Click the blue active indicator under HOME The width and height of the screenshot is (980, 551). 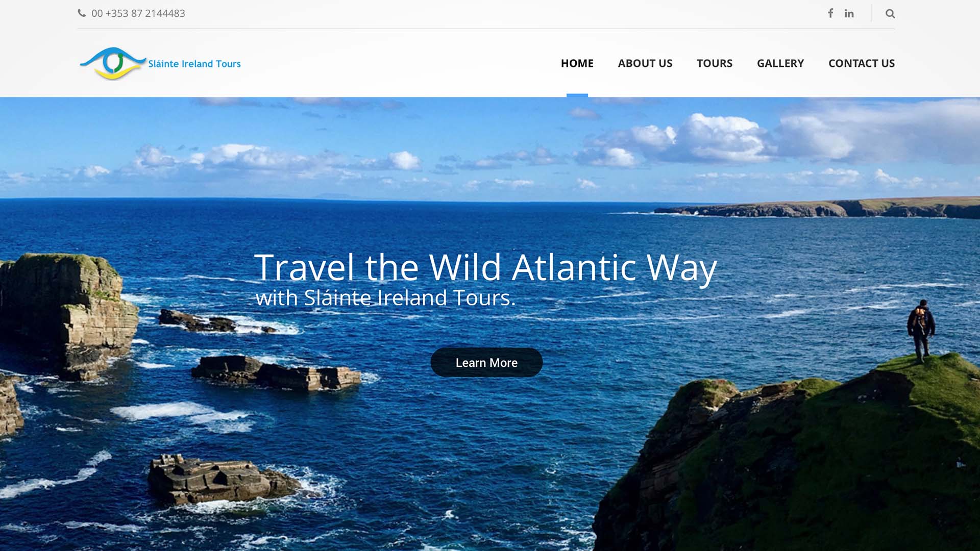(x=577, y=95)
